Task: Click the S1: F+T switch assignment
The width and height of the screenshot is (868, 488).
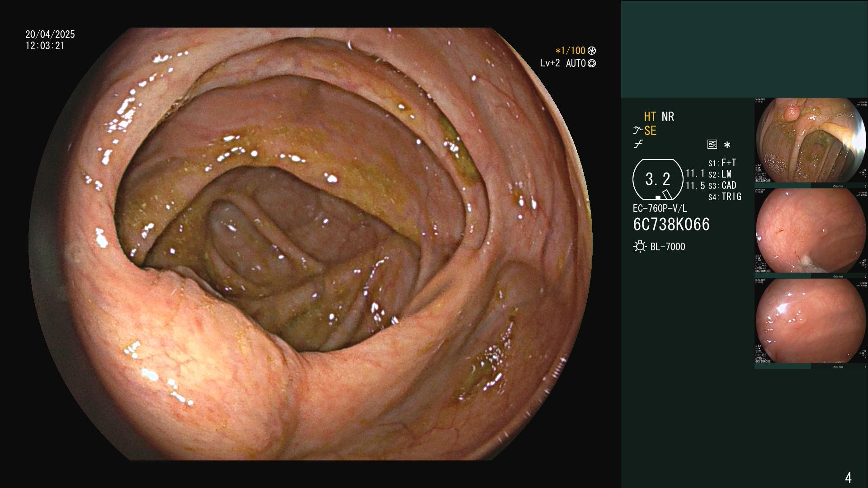Action: pyautogui.click(x=722, y=163)
